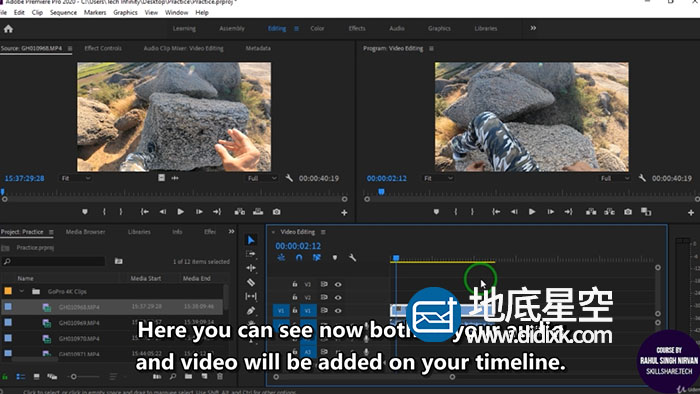Image resolution: width=700 pixels, height=394 pixels.
Task: Switch Project panel to List View
Action: coord(21,377)
